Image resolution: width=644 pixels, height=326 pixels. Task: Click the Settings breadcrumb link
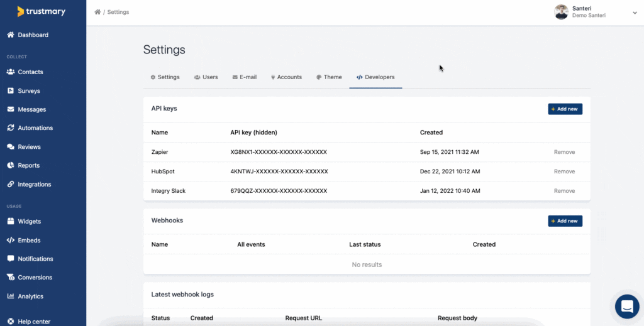118,12
